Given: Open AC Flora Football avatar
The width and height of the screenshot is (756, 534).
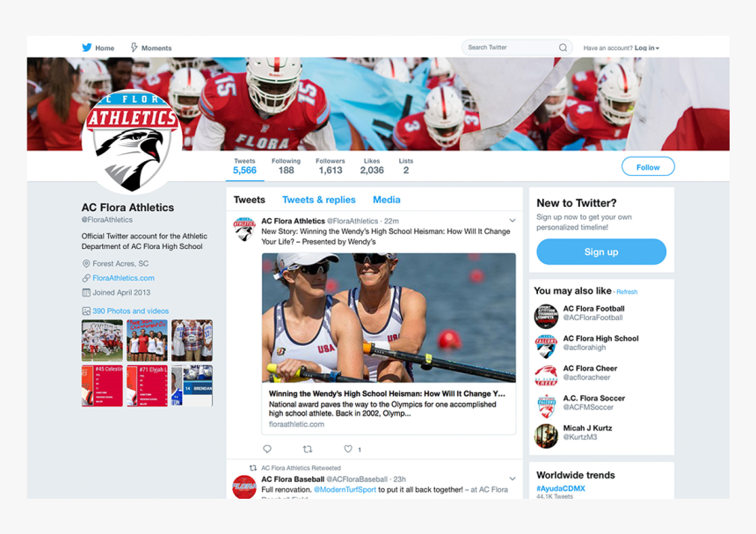Looking at the screenshot, I should pos(546,316).
